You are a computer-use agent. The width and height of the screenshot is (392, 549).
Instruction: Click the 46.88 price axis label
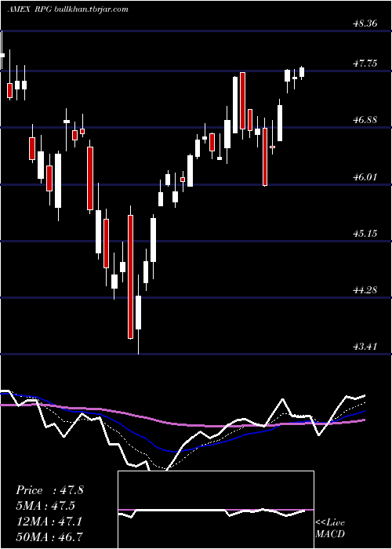[x=365, y=120]
